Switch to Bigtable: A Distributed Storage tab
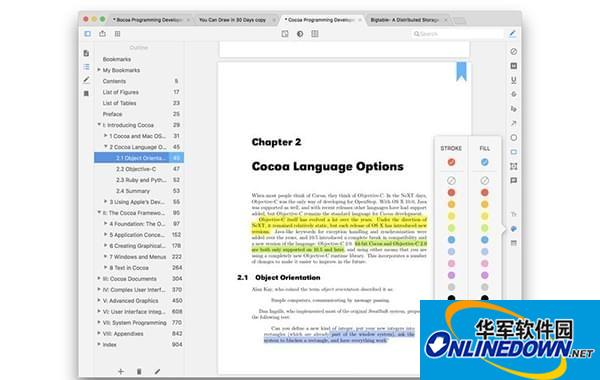Viewport: 600px width, 380px height. 404,20
